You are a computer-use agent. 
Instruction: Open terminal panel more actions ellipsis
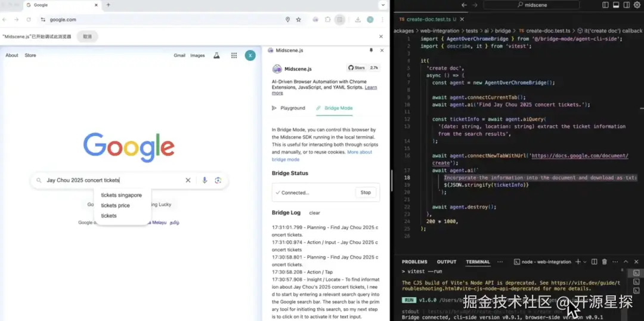[615, 262]
